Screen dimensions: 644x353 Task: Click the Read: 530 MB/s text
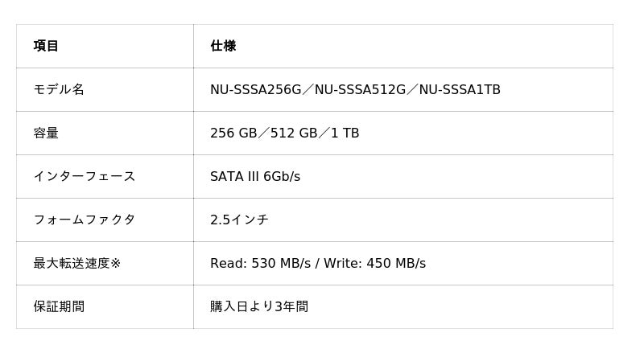[260, 263]
